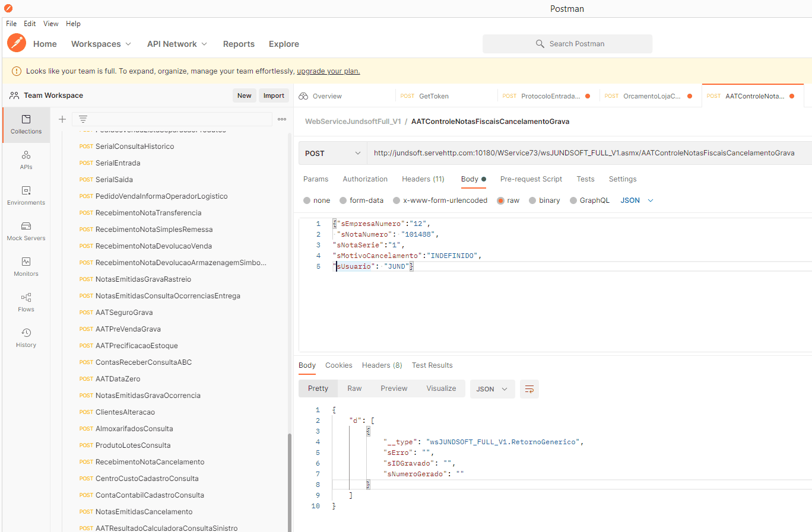This screenshot has height=532, width=812.
Task: Select the none body type
Action: pos(307,200)
